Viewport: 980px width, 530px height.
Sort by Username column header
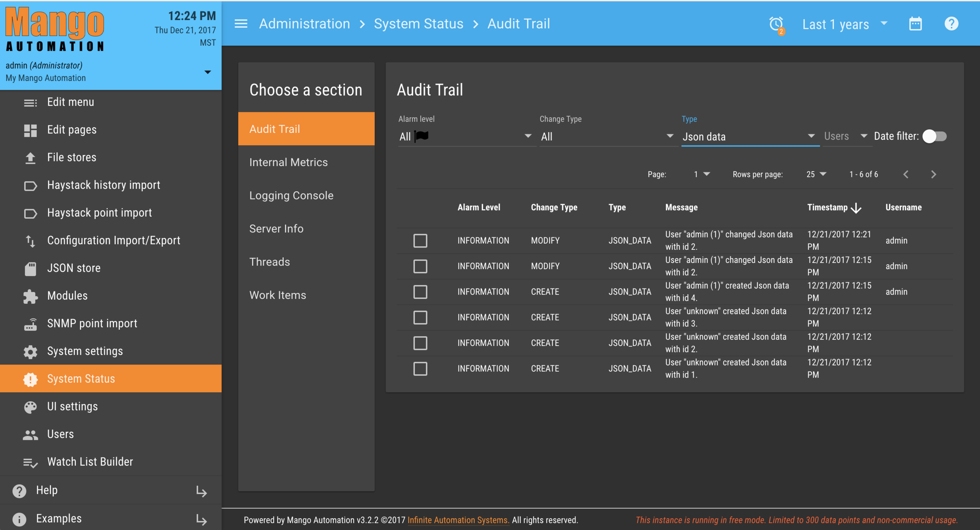[x=904, y=208]
